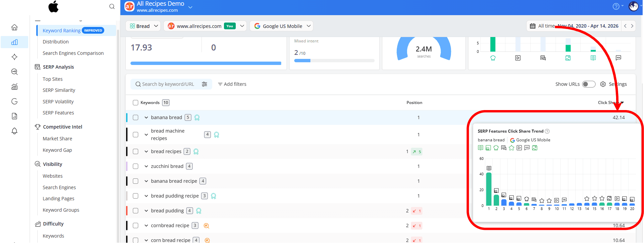Open Keyword Ranking in the sidebar
The height and width of the screenshot is (243, 644).
(62, 31)
